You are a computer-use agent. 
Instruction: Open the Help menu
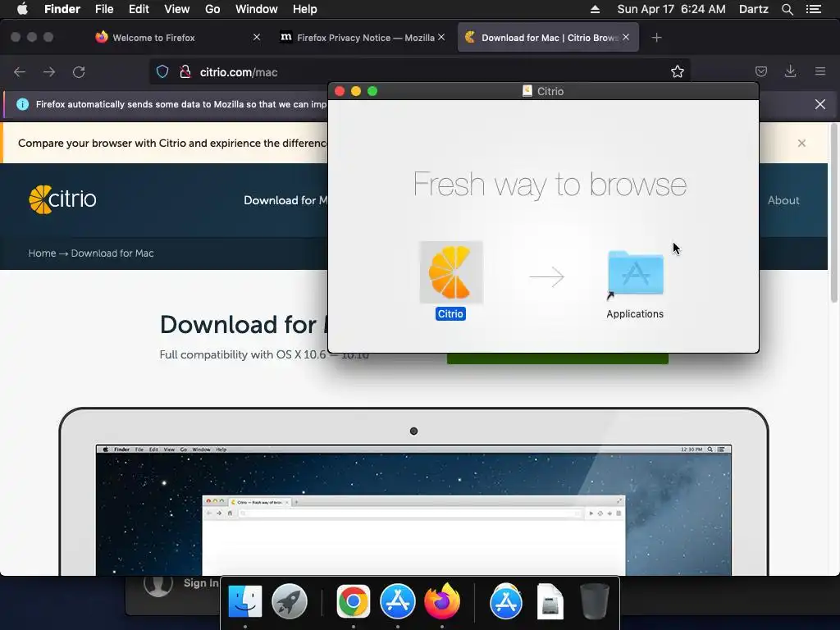pyautogui.click(x=305, y=9)
